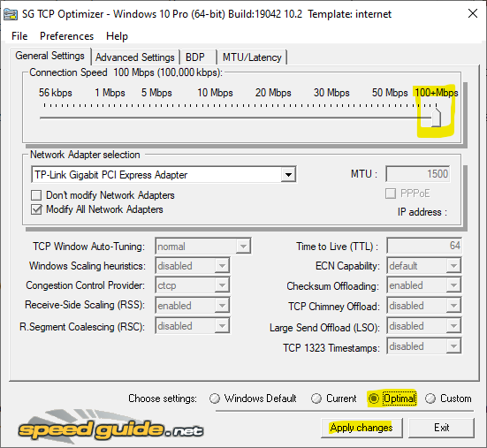Click the Exit button

[x=441, y=428]
